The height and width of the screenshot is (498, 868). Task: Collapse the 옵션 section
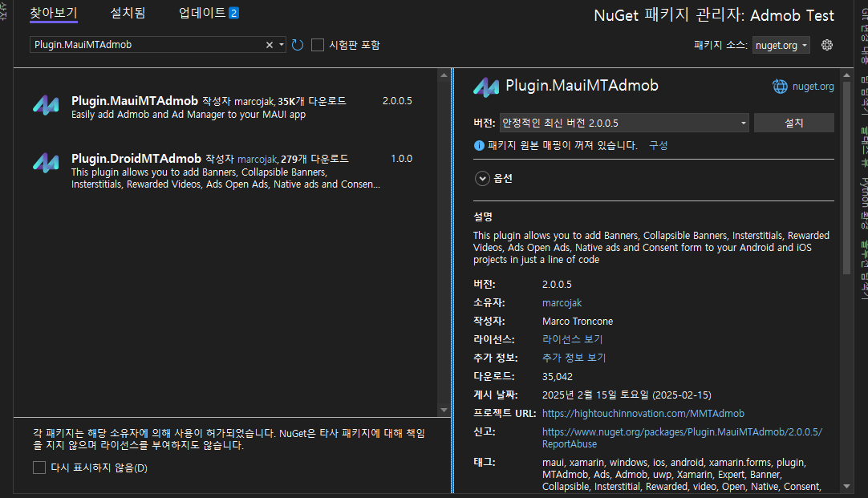tap(482, 179)
